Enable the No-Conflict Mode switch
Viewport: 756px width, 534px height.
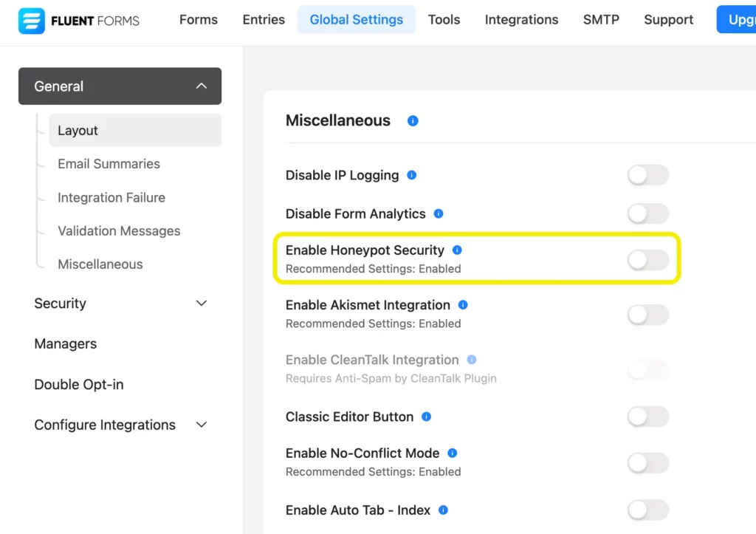pos(648,463)
